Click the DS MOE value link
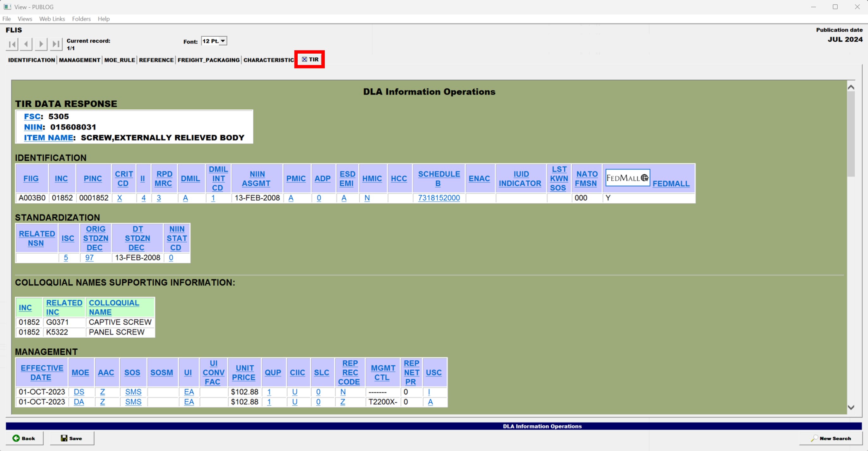The width and height of the screenshot is (868, 451). pyautogui.click(x=79, y=392)
